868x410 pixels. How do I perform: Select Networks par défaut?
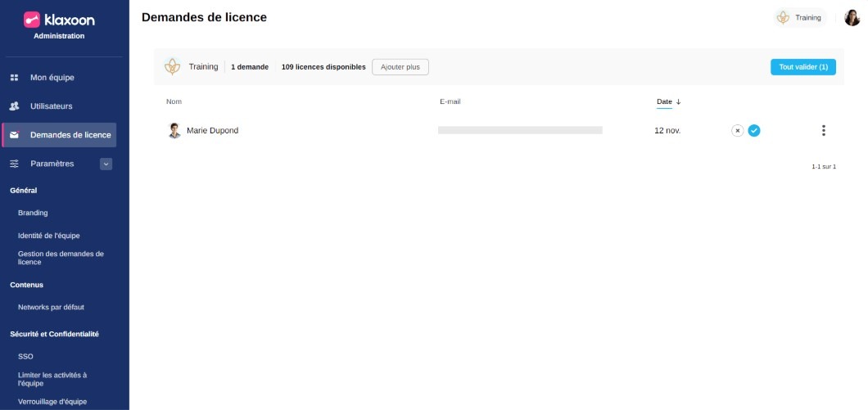click(x=51, y=308)
